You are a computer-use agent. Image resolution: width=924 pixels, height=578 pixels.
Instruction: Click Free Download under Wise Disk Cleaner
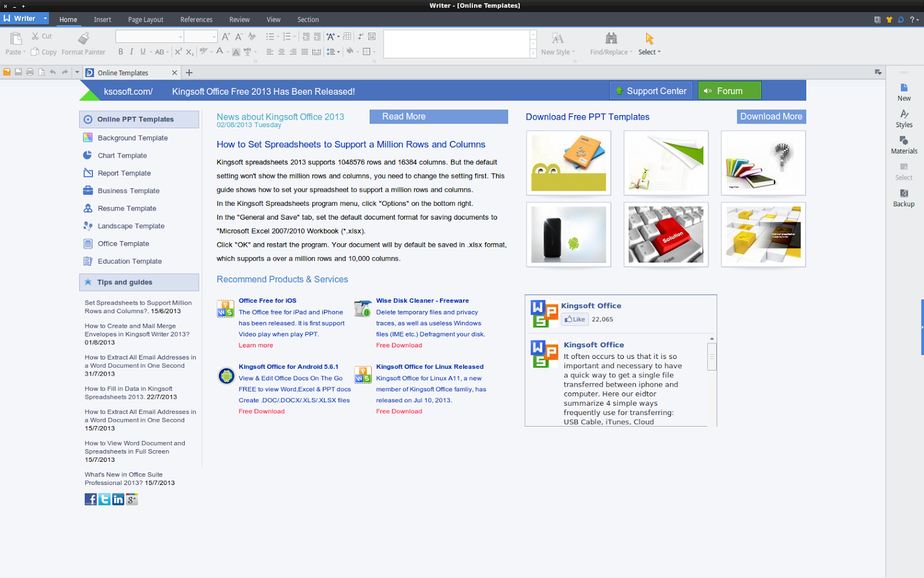point(399,346)
